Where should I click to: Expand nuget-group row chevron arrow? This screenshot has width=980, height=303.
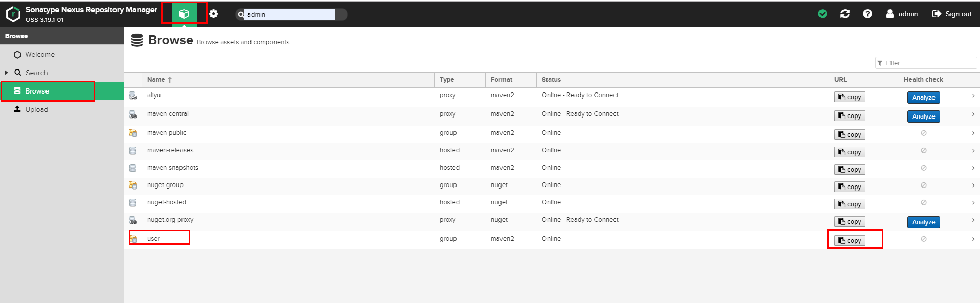973,185
